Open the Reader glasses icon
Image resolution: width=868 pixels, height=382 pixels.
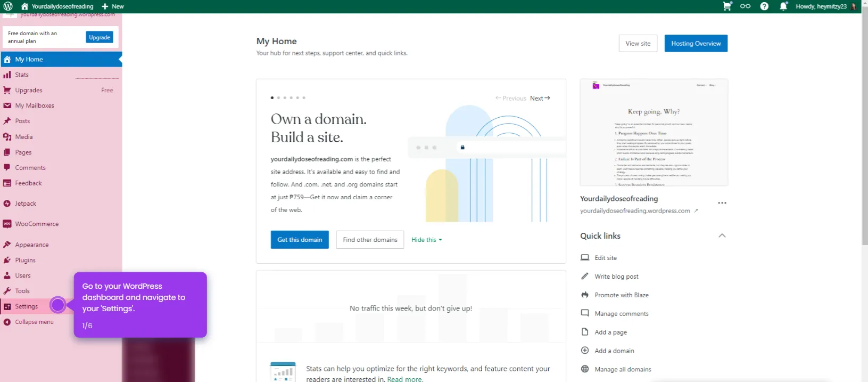(745, 6)
